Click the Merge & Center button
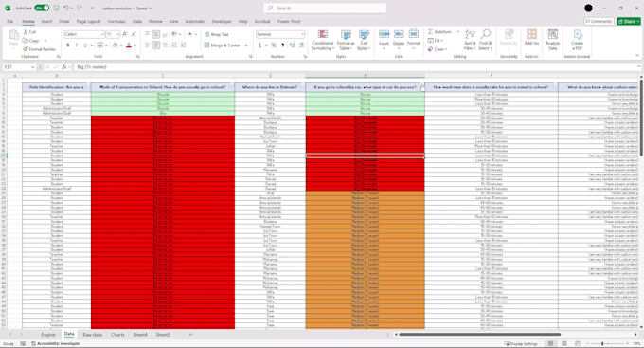This screenshot has width=644, height=348. pos(223,45)
